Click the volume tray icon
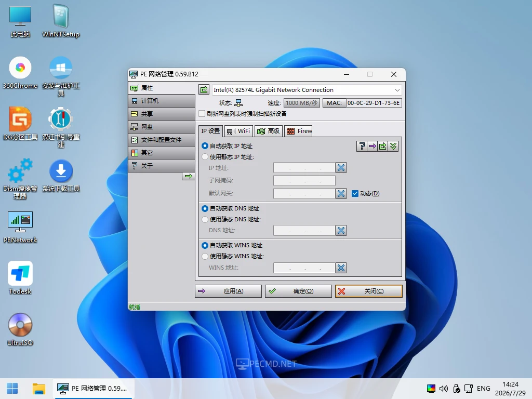The width and height of the screenshot is (532, 399). [444, 389]
